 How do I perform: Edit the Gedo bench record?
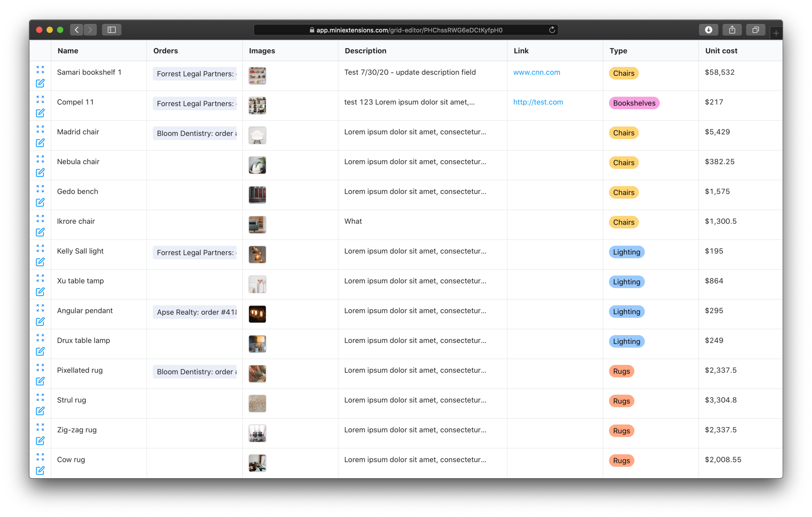click(x=40, y=202)
